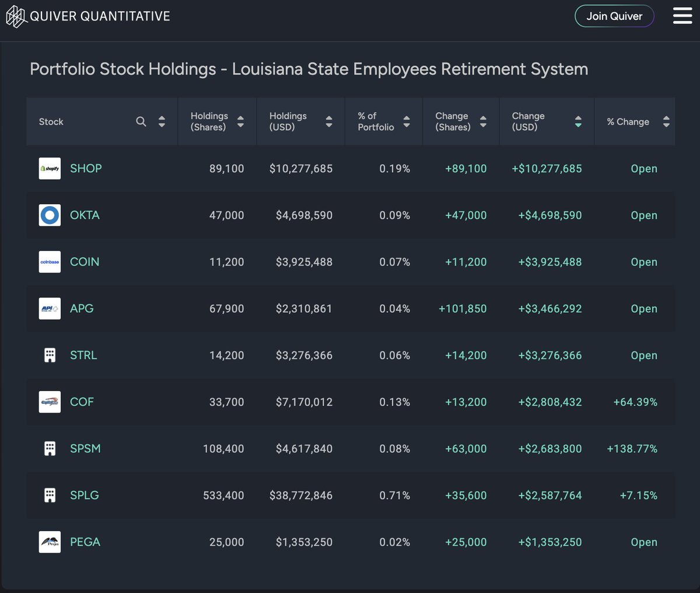The width and height of the screenshot is (700, 593).
Task: Click the +$3,466,292 change value
Action: (550, 309)
